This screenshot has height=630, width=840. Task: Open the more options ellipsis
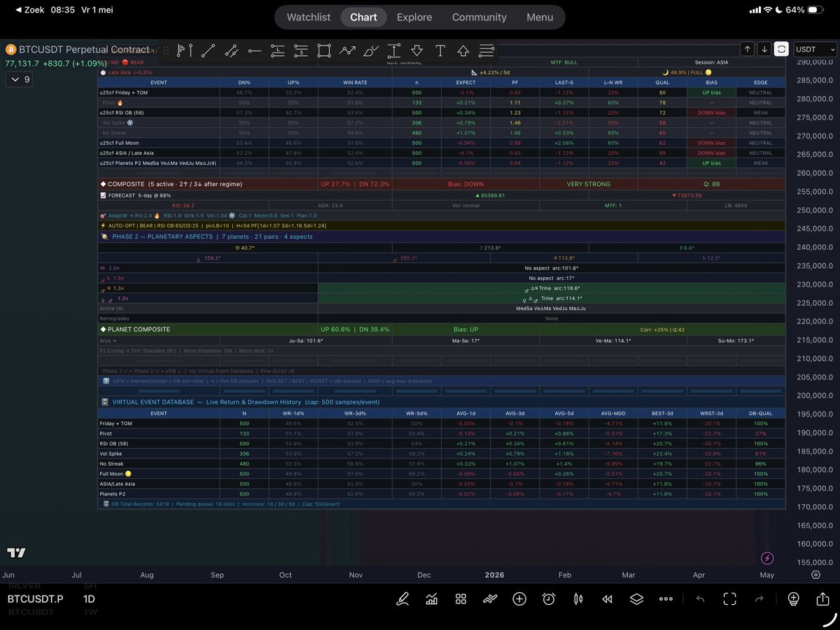coord(666,599)
